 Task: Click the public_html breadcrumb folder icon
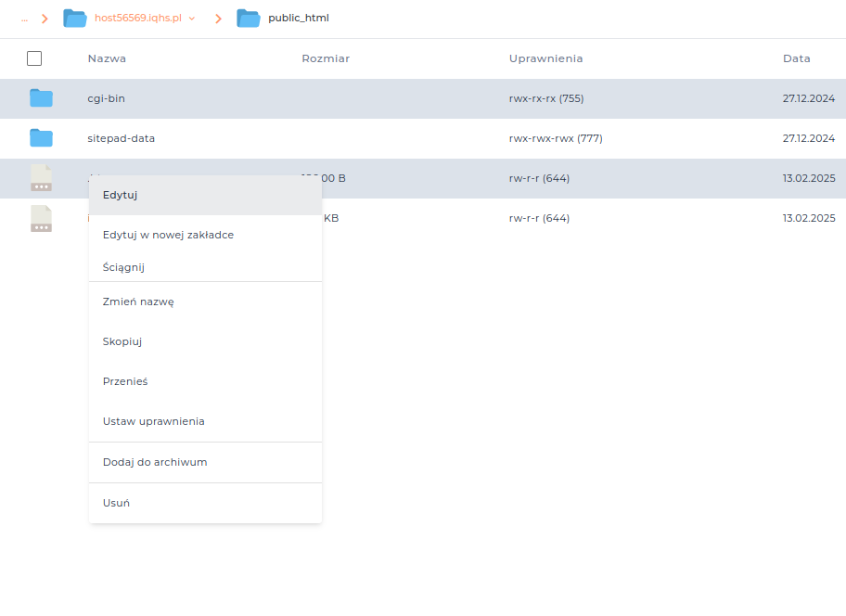(x=248, y=19)
